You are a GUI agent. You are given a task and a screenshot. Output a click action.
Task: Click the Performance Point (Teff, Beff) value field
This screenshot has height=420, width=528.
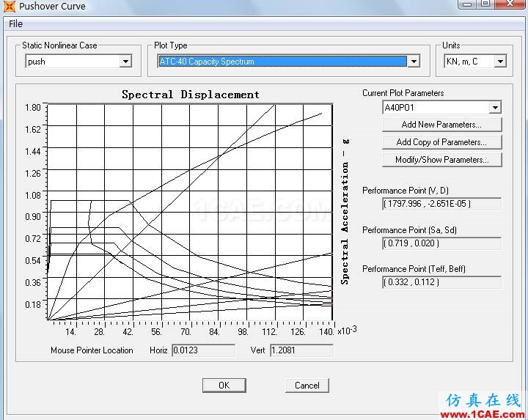441,282
